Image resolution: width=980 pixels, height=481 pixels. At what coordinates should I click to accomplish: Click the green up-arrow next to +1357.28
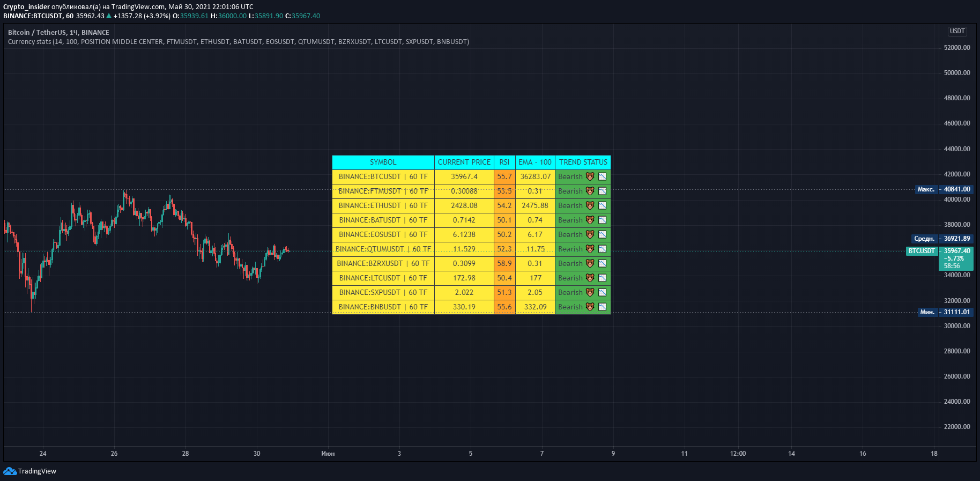click(109, 16)
